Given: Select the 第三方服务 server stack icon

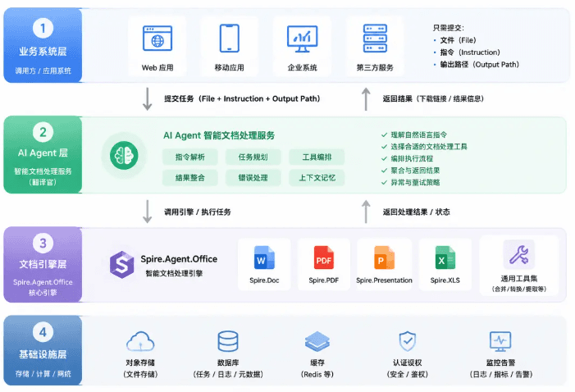Looking at the screenshot, I should pyautogui.click(x=375, y=39).
